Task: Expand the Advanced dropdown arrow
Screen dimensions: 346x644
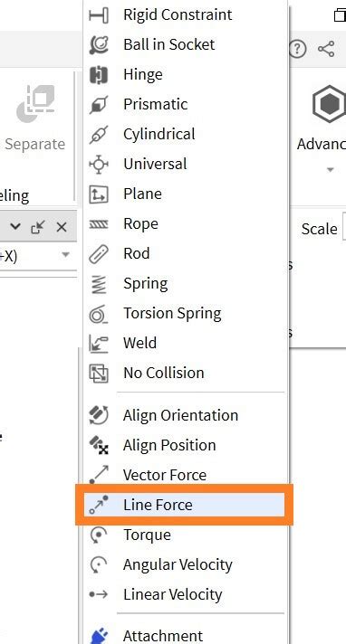Action: coord(330,170)
